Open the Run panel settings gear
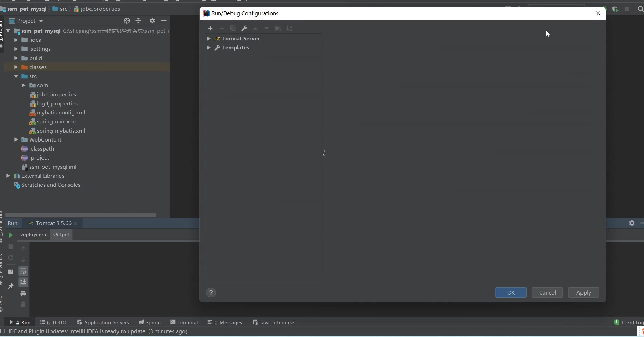644x337 pixels. 632,223
